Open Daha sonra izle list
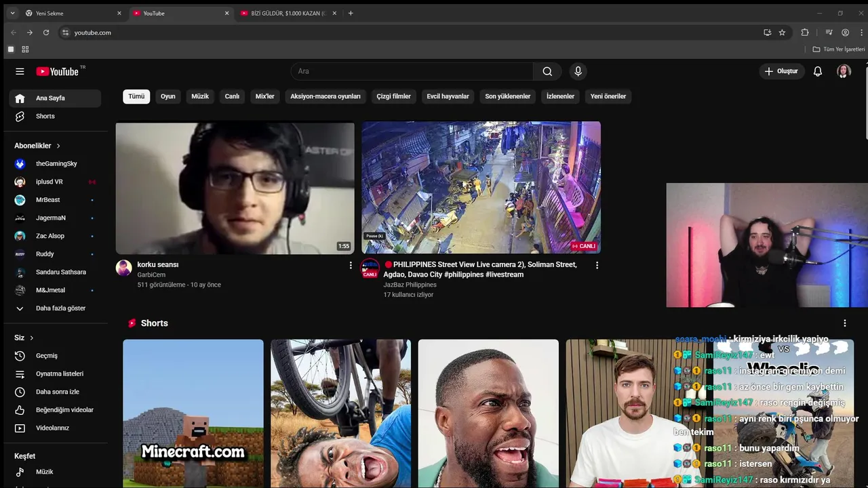The image size is (868, 488). pos(55,392)
